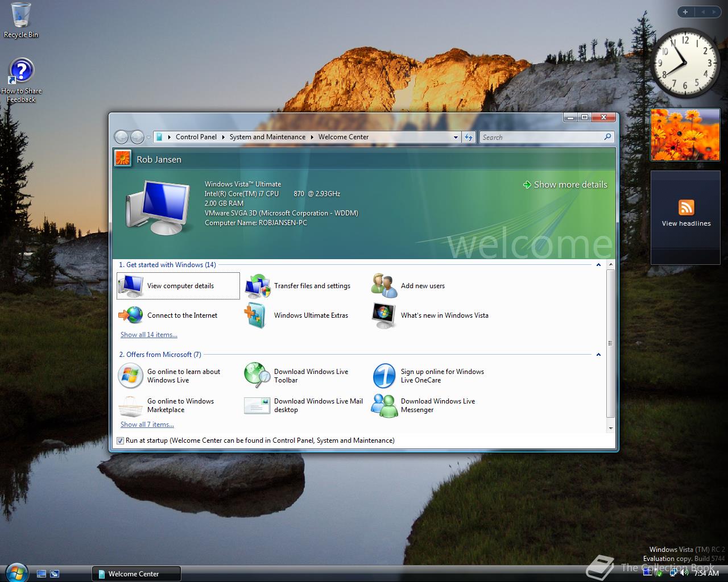Image resolution: width=728 pixels, height=582 pixels.
Task: Click Show Desktop quick launch icon
Action: coord(41,574)
